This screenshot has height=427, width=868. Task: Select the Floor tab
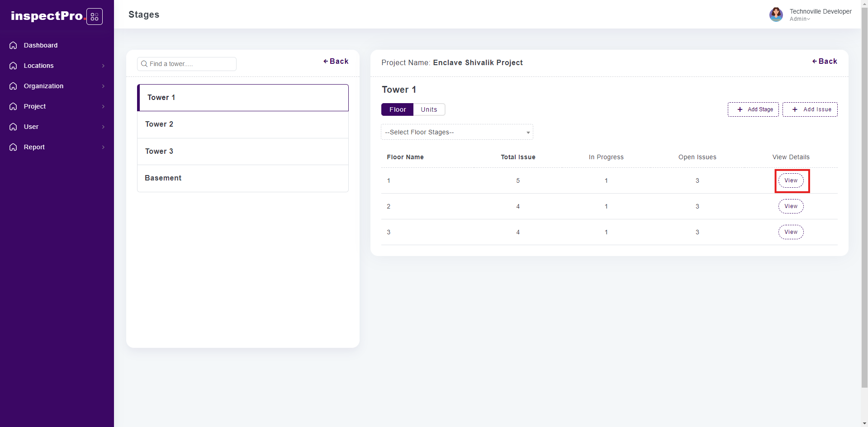click(397, 109)
